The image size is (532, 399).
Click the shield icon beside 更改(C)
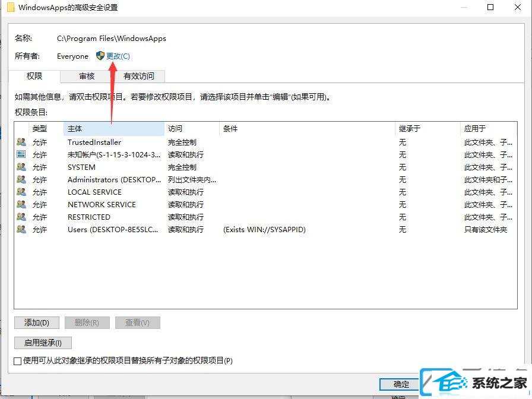click(100, 56)
